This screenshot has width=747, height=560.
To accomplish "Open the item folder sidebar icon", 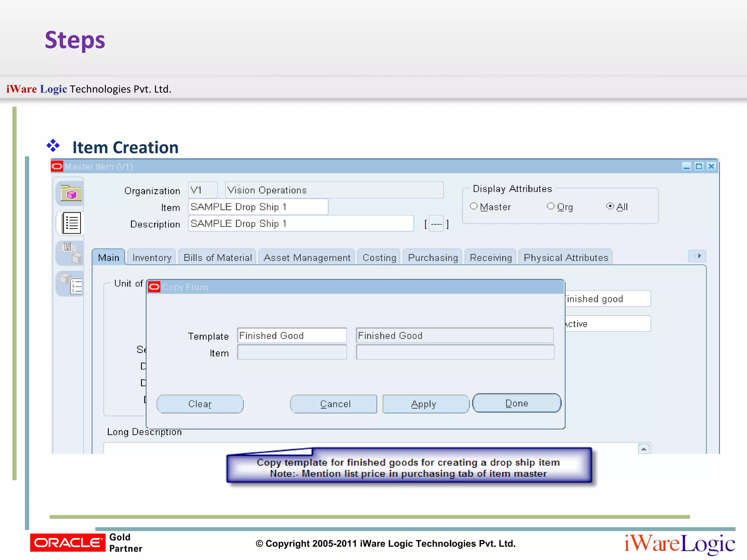I will (x=70, y=193).
